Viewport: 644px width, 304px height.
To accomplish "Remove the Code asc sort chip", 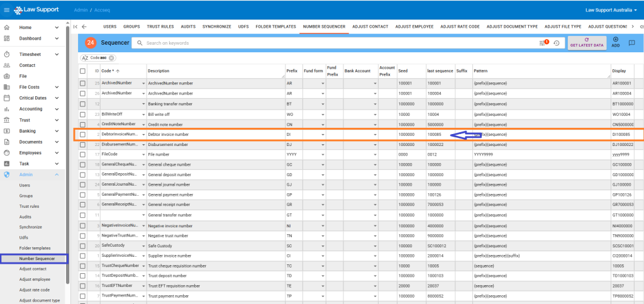I will coord(111,57).
